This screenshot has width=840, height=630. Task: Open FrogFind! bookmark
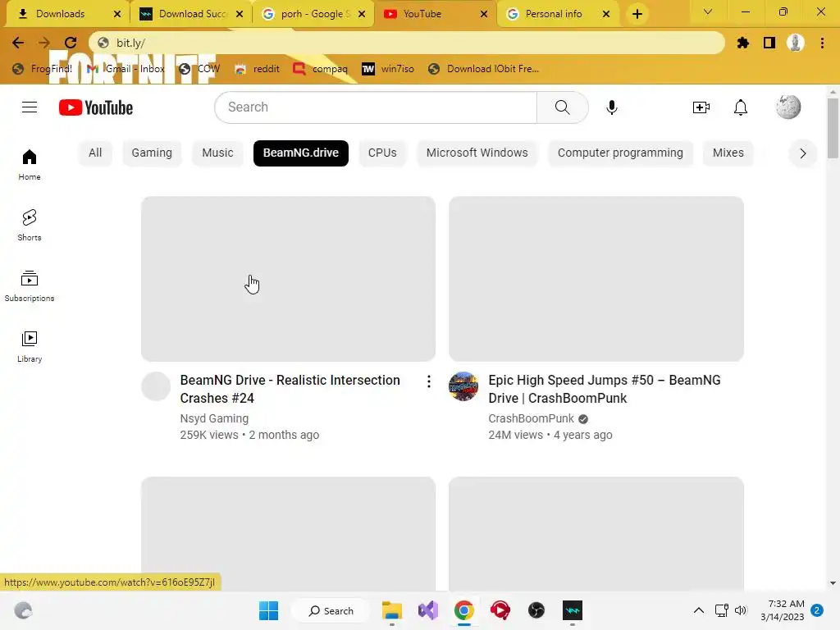coord(43,69)
